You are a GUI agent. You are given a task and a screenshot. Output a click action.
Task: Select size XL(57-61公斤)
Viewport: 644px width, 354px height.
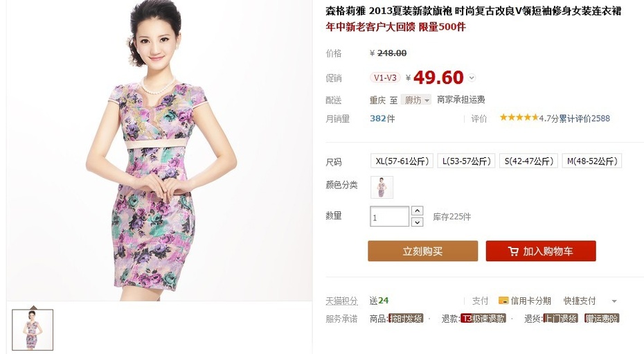point(402,161)
